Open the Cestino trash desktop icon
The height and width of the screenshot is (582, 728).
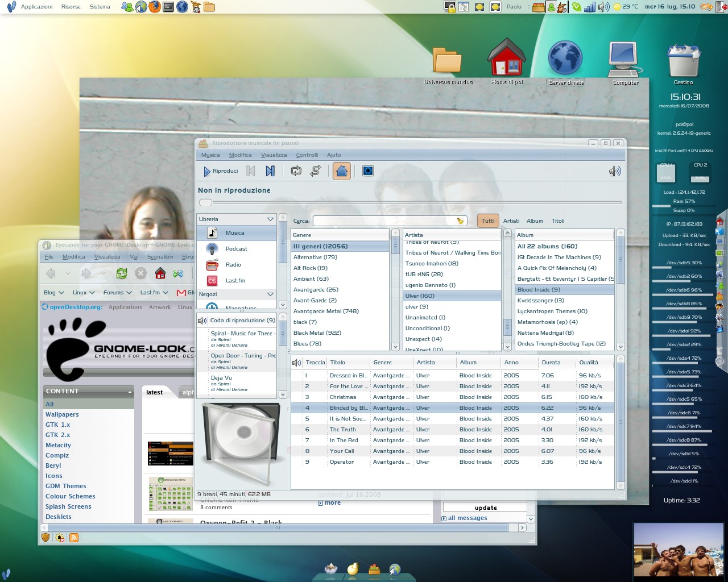683,64
